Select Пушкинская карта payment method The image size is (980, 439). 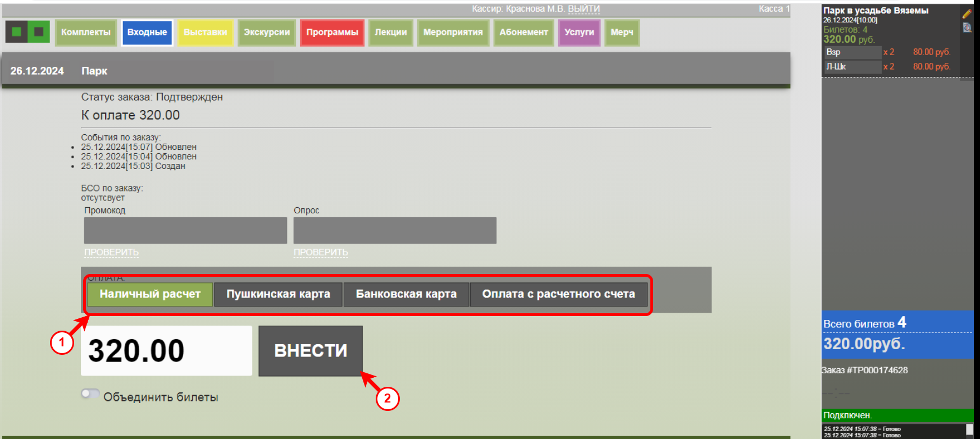(x=278, y=294)
